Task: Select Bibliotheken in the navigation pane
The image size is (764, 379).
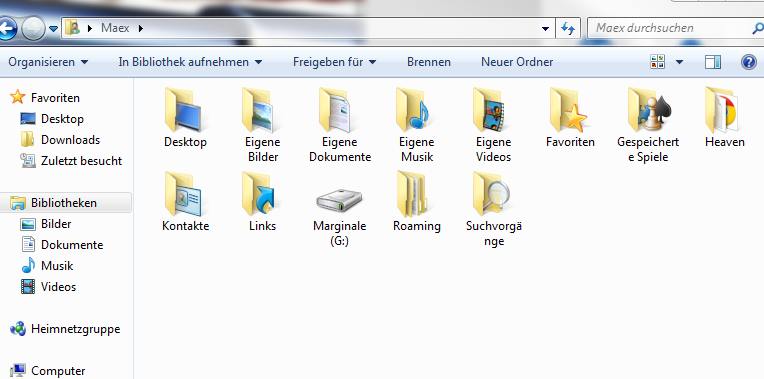Action: tap(64, 203)
